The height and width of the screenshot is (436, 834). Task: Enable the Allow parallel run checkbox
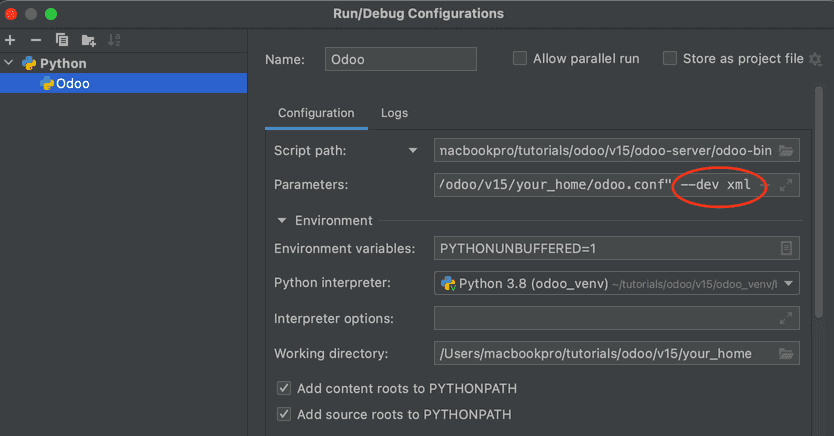520,59
